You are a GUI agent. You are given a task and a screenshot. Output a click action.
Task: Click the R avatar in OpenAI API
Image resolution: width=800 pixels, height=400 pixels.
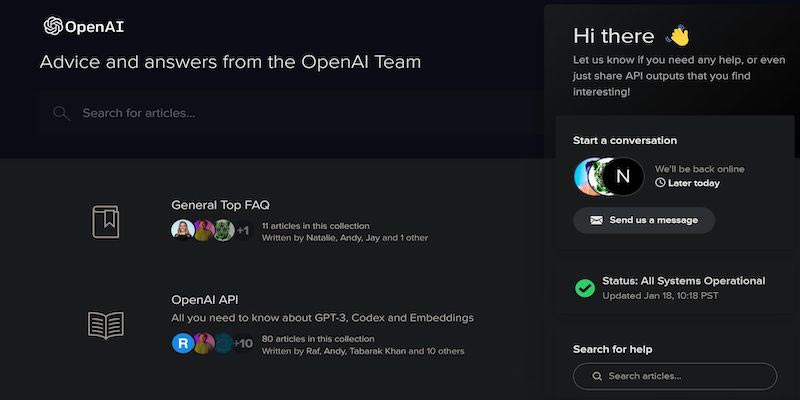tap(183, 343)
